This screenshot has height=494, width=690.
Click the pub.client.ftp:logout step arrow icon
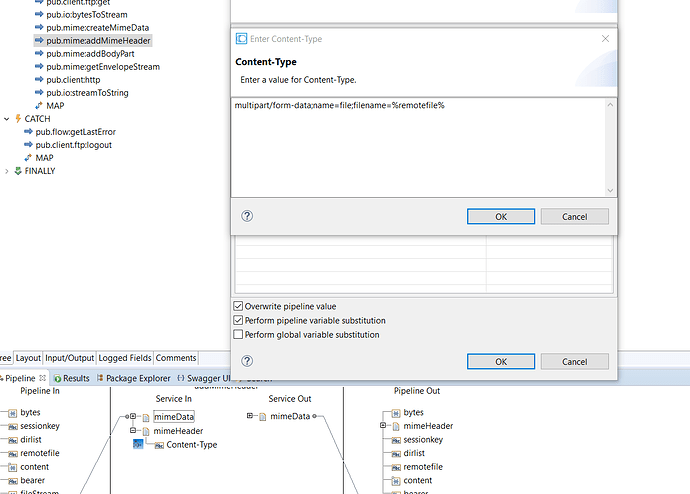pos(28,145)
